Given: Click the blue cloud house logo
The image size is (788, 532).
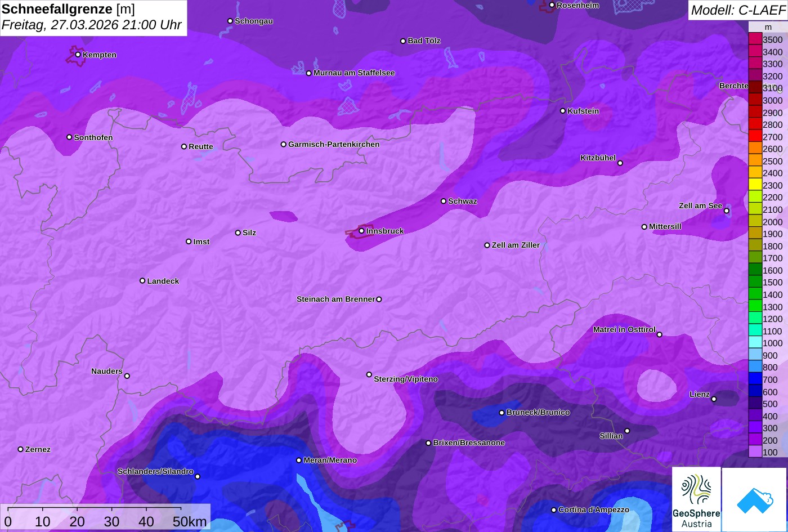Looking at the screenshot, I should 754,499.
